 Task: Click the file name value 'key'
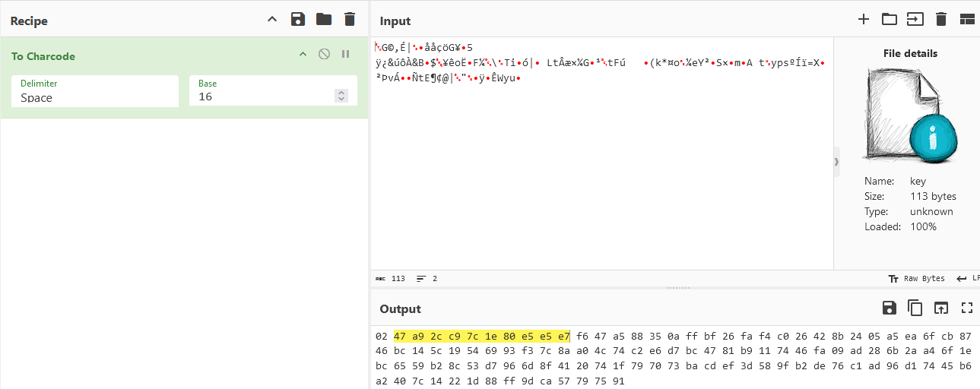[918, 182]
